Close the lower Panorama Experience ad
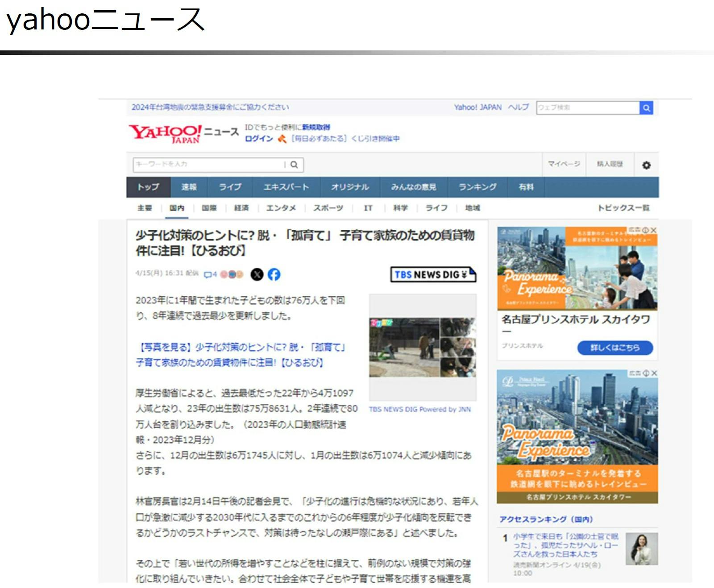This screenshot has width=714, height=588. (654, 373)
